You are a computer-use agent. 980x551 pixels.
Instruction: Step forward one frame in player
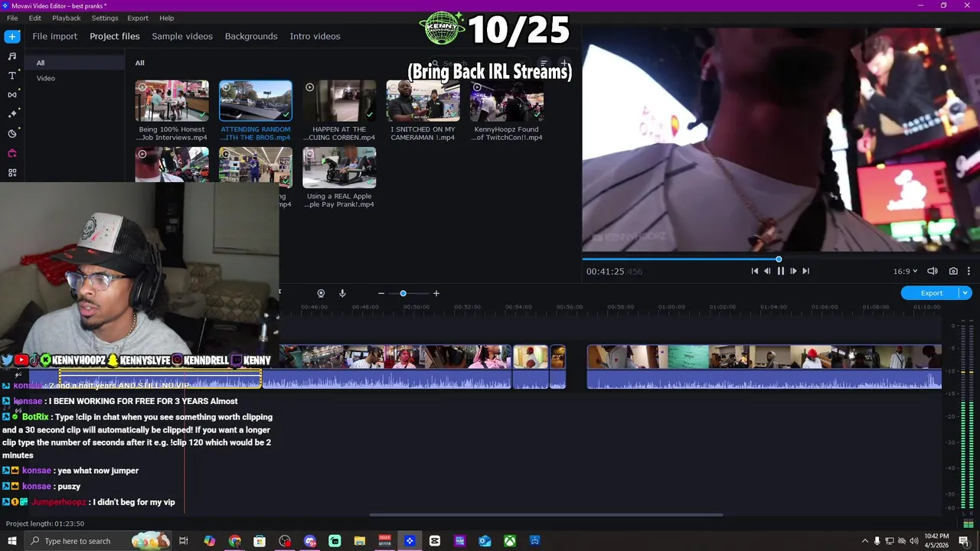click(793, 271)
